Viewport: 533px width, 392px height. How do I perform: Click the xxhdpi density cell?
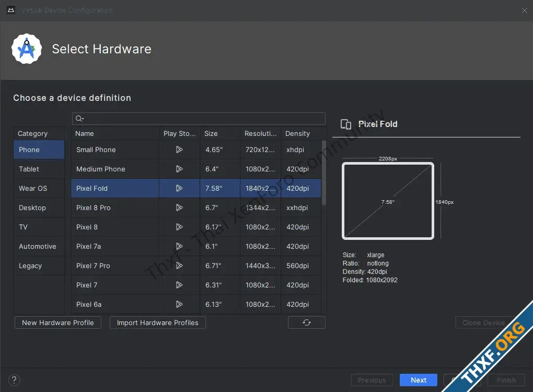301,207
